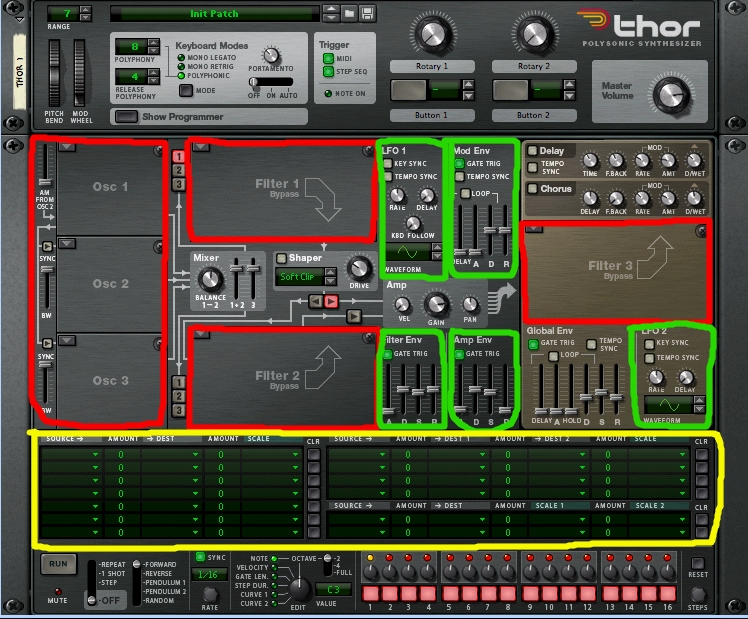Turn the step 1 sequencer knob
This screenshot has height=619, width=748.
click(371, 572)
